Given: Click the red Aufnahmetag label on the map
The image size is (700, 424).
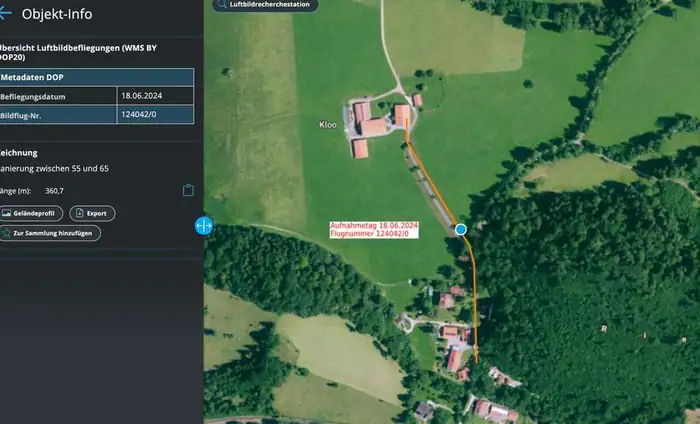Looking at the screenshot, I should [x=374, y=229].
